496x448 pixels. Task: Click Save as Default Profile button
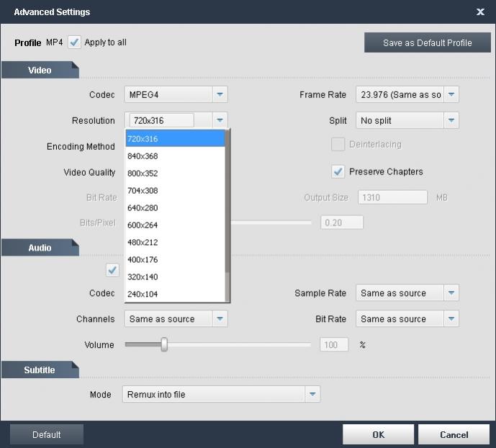coord(428,42)
